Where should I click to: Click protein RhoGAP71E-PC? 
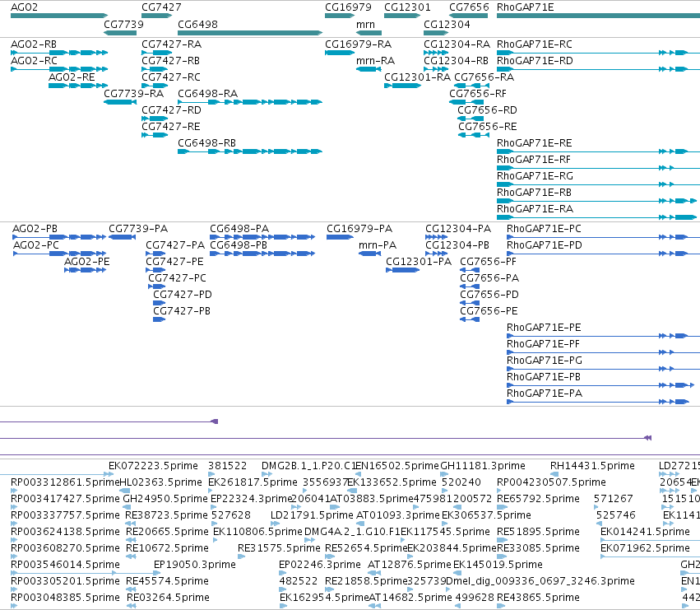(544, 229)
